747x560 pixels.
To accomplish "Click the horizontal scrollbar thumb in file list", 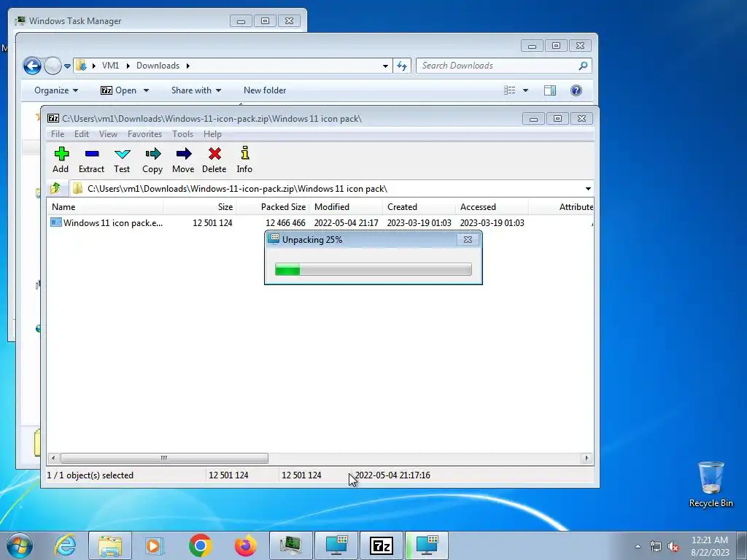I will click(164, 458).
